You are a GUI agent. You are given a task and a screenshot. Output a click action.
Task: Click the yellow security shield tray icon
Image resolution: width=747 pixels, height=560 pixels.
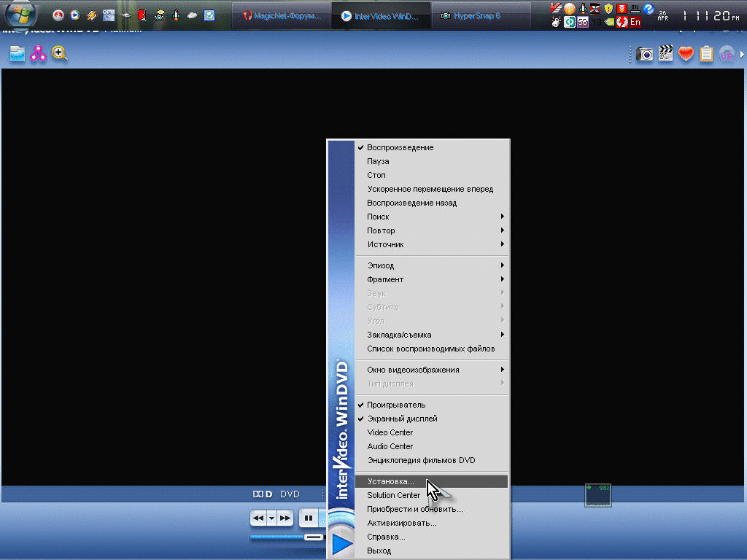pos(608,8)
